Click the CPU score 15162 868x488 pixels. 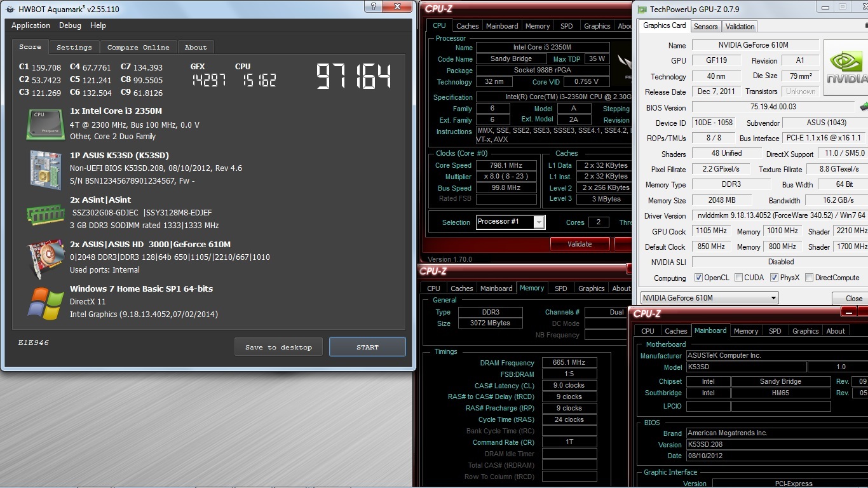pos(259,81)
